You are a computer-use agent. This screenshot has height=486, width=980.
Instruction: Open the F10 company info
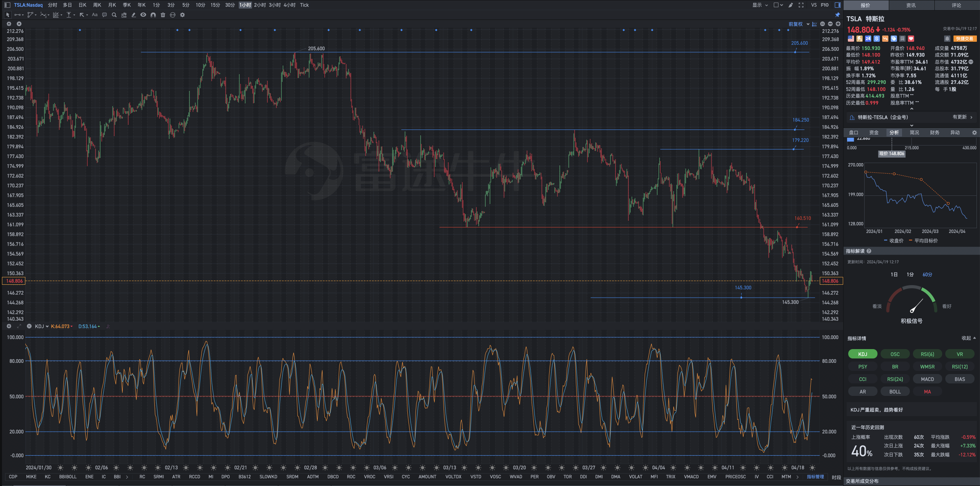click(825, 5)
